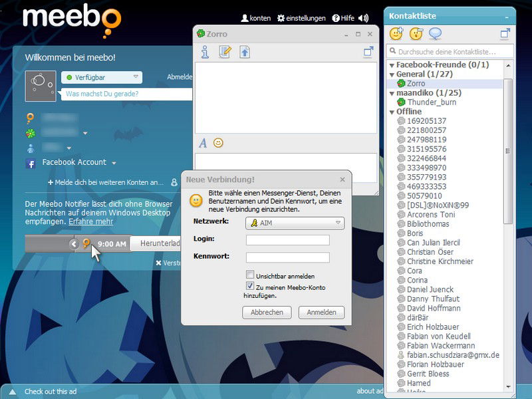
Task: Click the contact list scroll-down arrow
Action: [508, 386]
